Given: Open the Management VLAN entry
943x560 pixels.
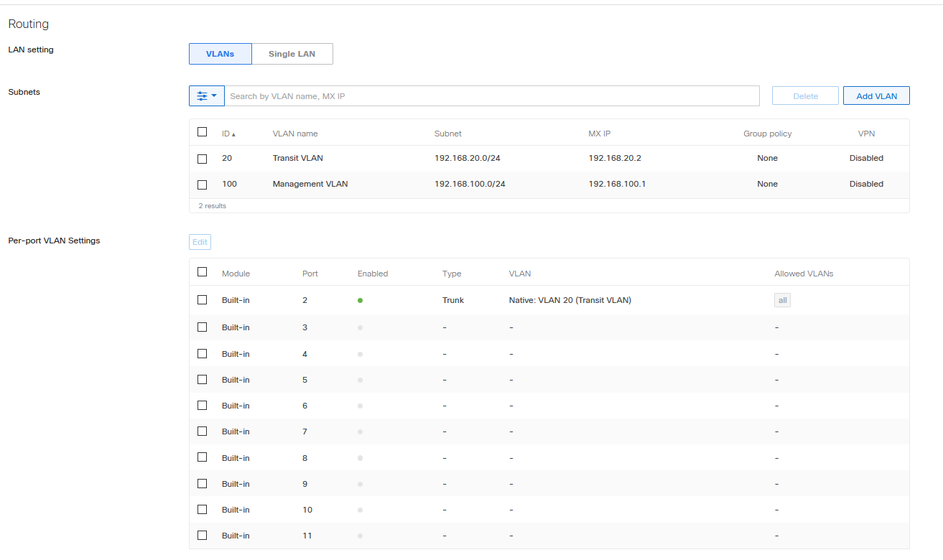Looking at the screenshot, I should pos(310,184).
